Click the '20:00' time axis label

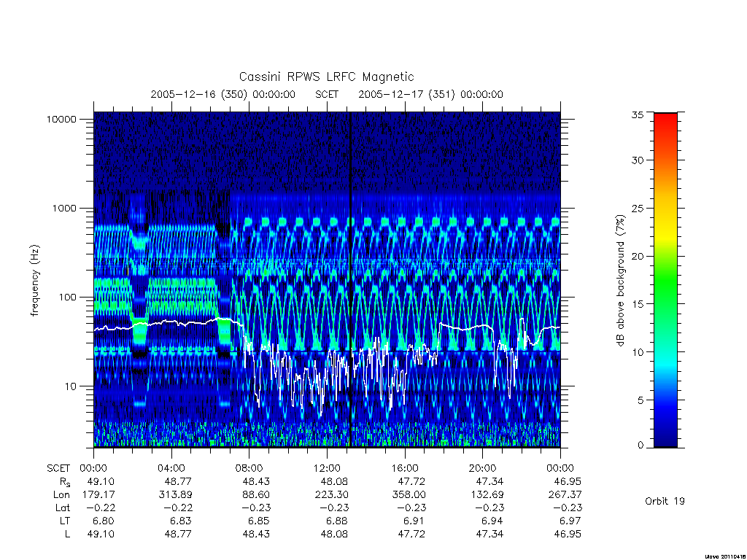pos(482,468)
